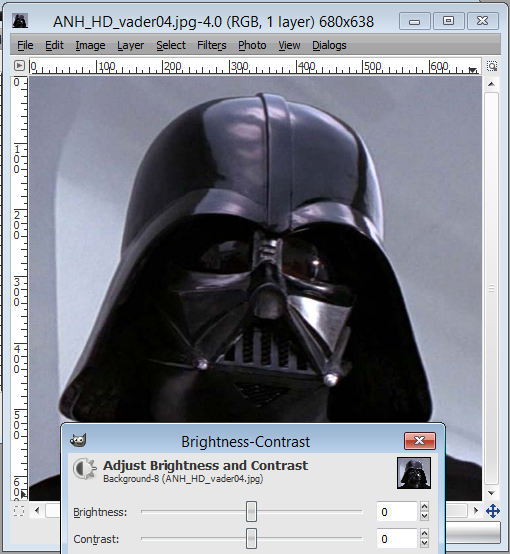Image resolution: width=510 pixels, height=554 pixels.
Task: Open the View menu
Action: click(x=289, y=45)
